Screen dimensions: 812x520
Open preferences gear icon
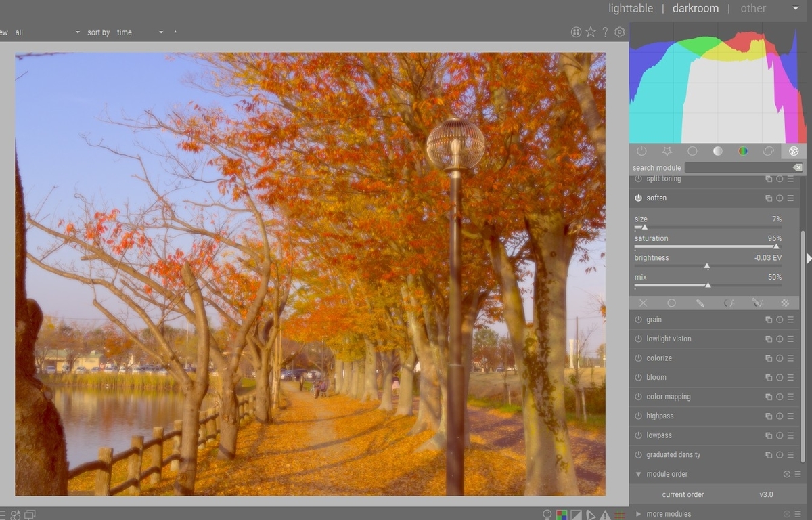click(x=619, y=32)
